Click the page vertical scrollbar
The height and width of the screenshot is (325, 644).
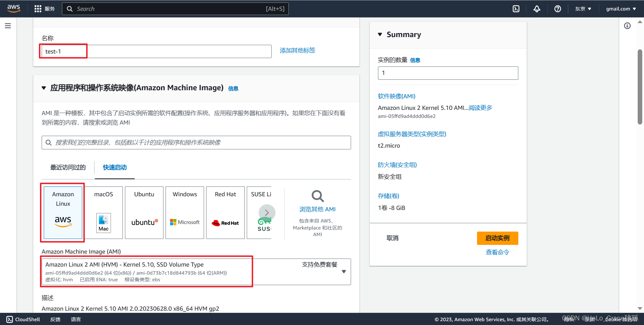point(640,87)
